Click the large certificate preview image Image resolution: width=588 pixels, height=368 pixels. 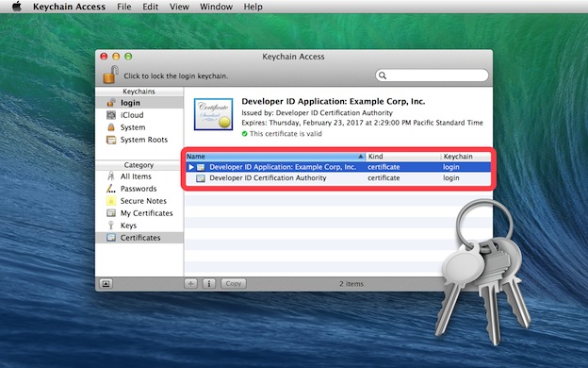coord(213,114)
